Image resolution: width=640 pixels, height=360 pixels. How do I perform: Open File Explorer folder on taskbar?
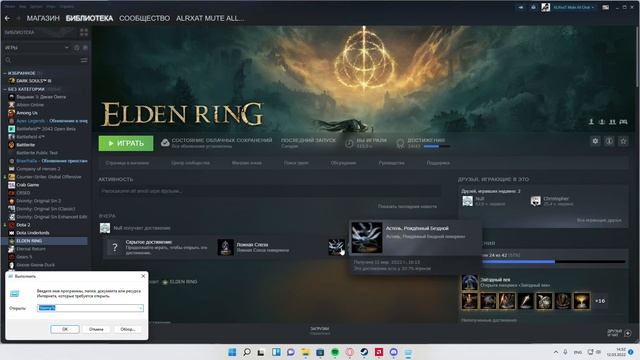tap(305, 352)
